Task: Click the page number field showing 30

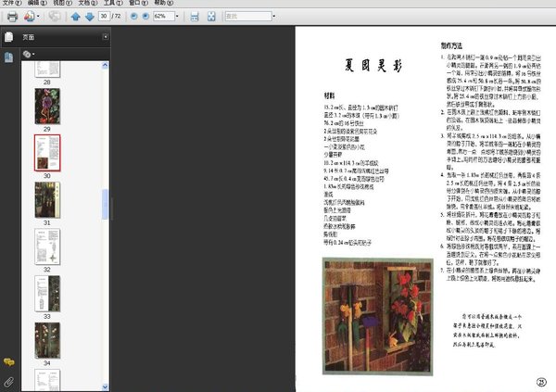Action: 104,16
